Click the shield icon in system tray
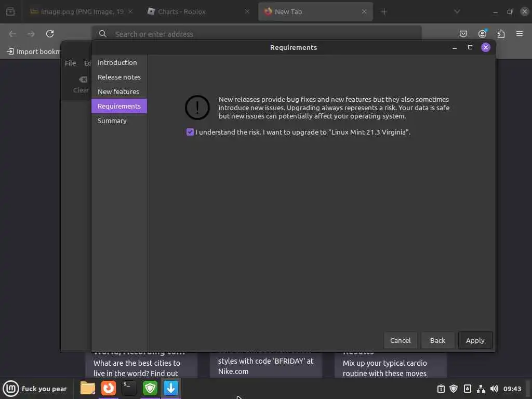Viewport: 532px width, 399px height. pos(454,389)
